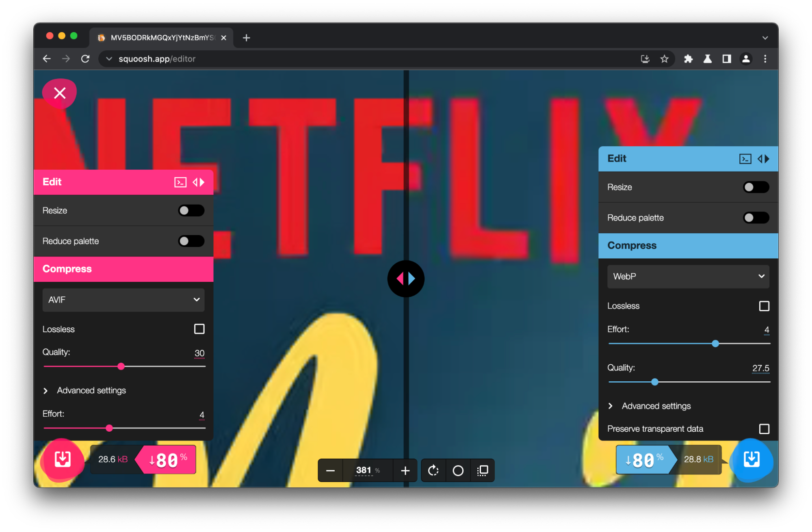Click the AVIF Quality value 30
This screenshot has width=812, height=532.
click(199, 353)
